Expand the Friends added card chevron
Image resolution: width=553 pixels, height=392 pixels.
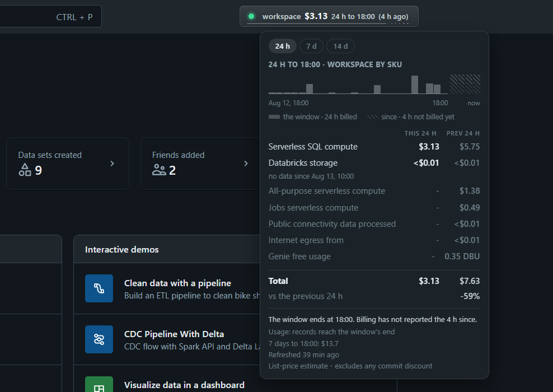click(x=246, y=164)
